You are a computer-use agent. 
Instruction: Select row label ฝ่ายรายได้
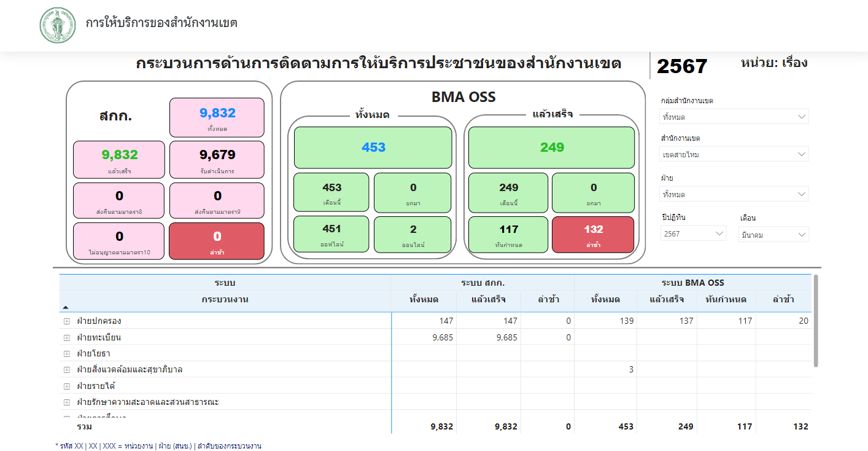tap(96, 386)
